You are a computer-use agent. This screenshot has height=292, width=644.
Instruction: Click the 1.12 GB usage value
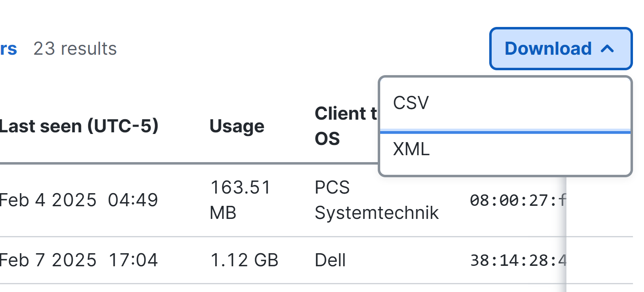pyautogui.click(x=244, y=260)
